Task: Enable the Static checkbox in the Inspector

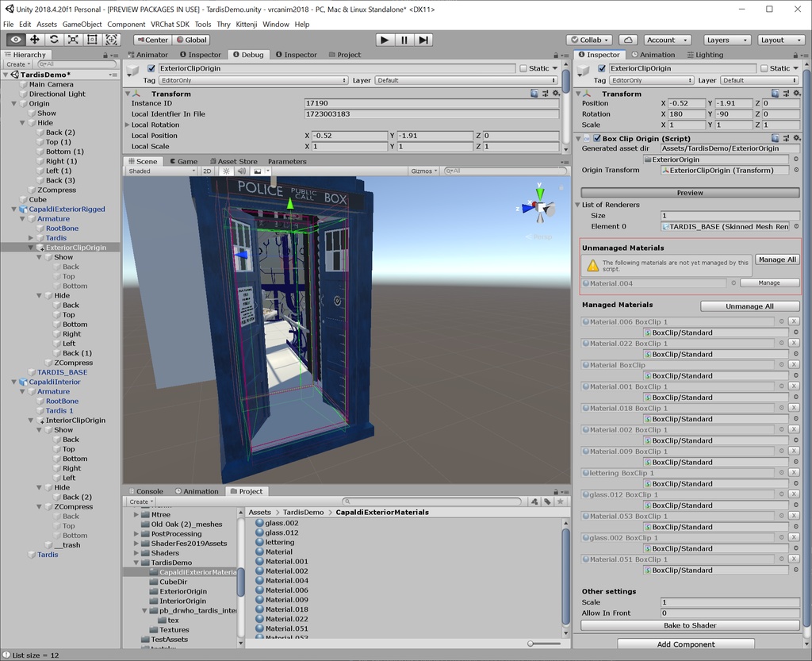Action: click(764, 68)
